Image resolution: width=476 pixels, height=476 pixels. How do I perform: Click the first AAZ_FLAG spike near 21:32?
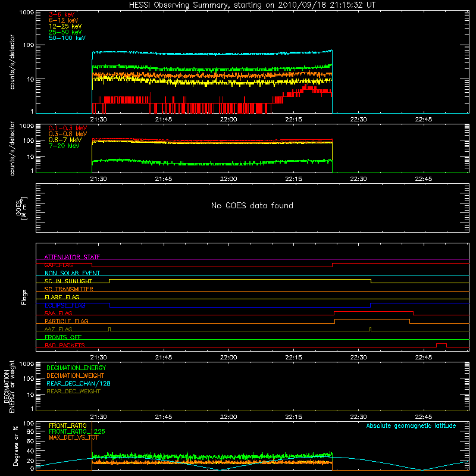[x=109, y=329]
